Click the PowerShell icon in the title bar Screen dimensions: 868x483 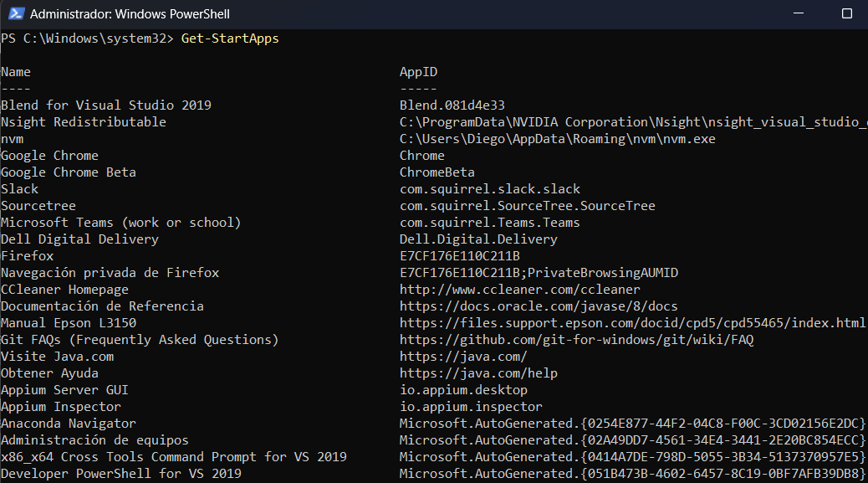pos(16,14)
